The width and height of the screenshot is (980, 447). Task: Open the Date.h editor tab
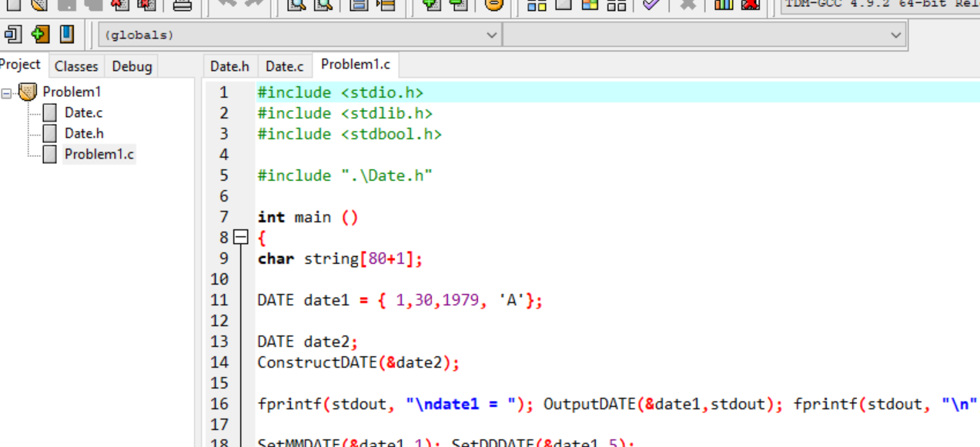coord(230,66)
